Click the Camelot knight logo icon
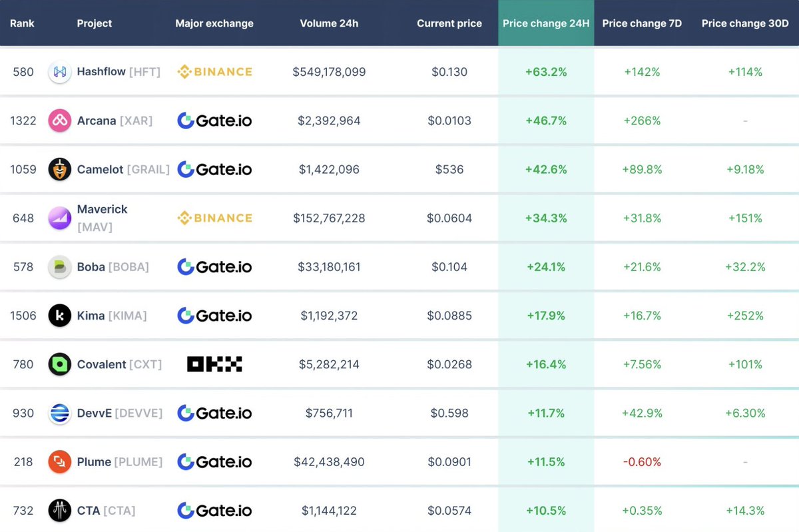The width and height of the screenshot is (799, 532). [60, 169]
